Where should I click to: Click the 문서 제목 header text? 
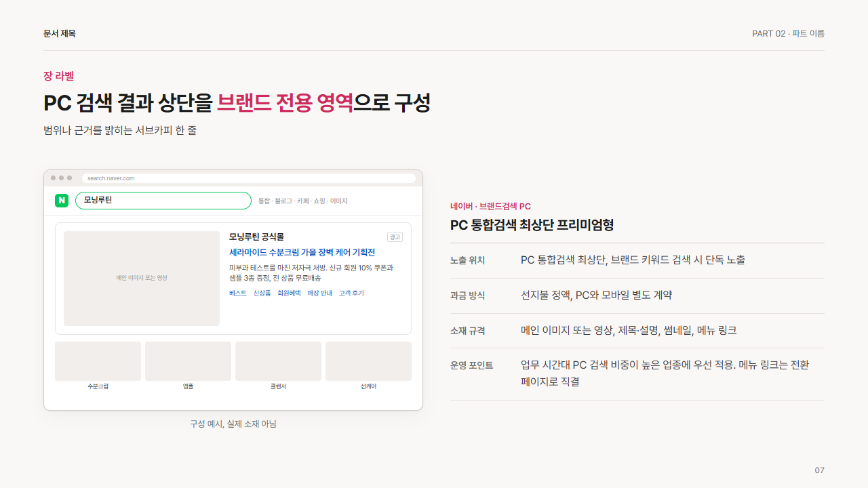pos(60,33)
